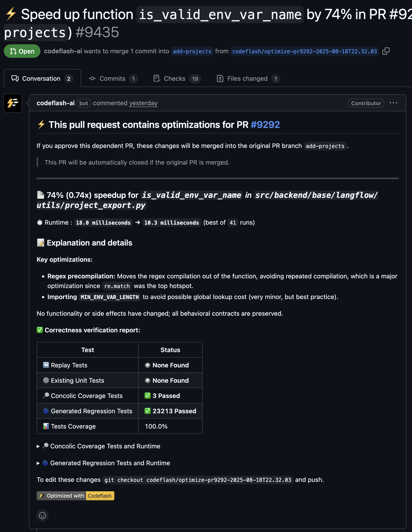Click the bot label next to codeflash-ai
412x532 pixels.
pos(84,103)
